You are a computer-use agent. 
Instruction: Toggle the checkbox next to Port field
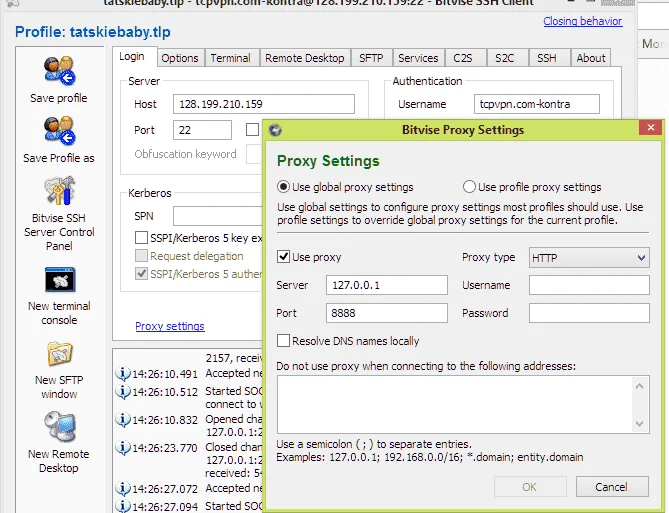pyautogui.click(x=253, y=130)
